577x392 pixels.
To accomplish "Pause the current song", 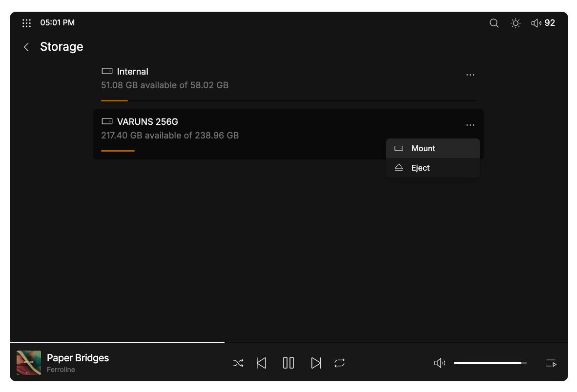I will point(288,363).
